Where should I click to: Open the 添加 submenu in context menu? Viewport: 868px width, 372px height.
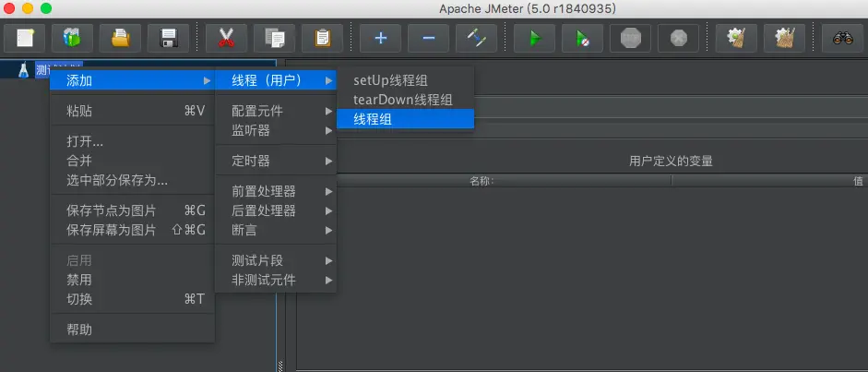pos(132,81)
